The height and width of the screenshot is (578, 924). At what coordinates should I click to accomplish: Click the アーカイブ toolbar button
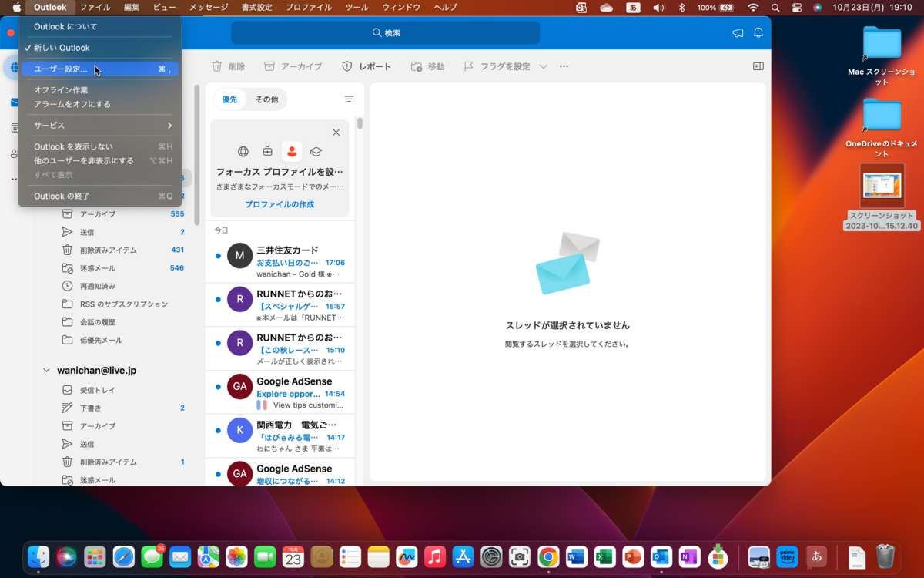click(x=293, y=66)
